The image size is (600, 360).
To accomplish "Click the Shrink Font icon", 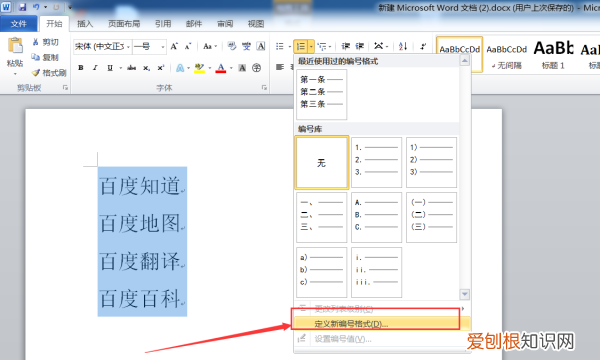I will click(188, 46).
